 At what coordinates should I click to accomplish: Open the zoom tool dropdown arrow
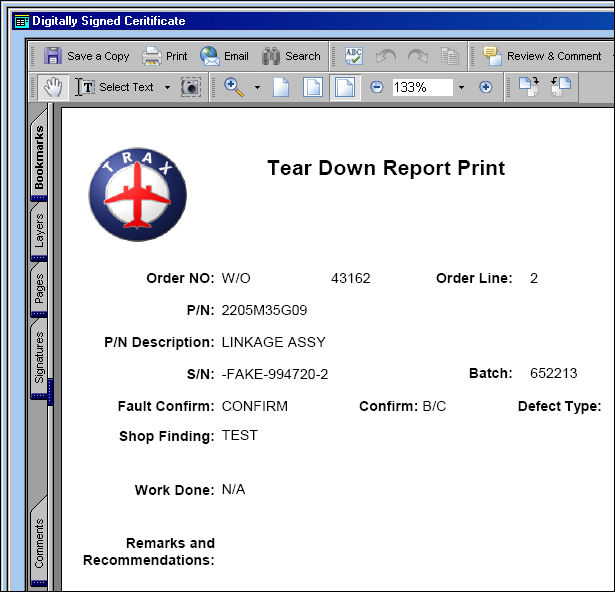[x=257, y=87]
